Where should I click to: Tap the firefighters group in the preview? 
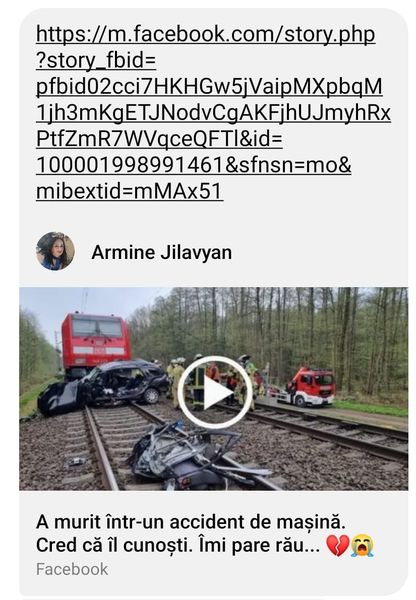tap(214, 381)
